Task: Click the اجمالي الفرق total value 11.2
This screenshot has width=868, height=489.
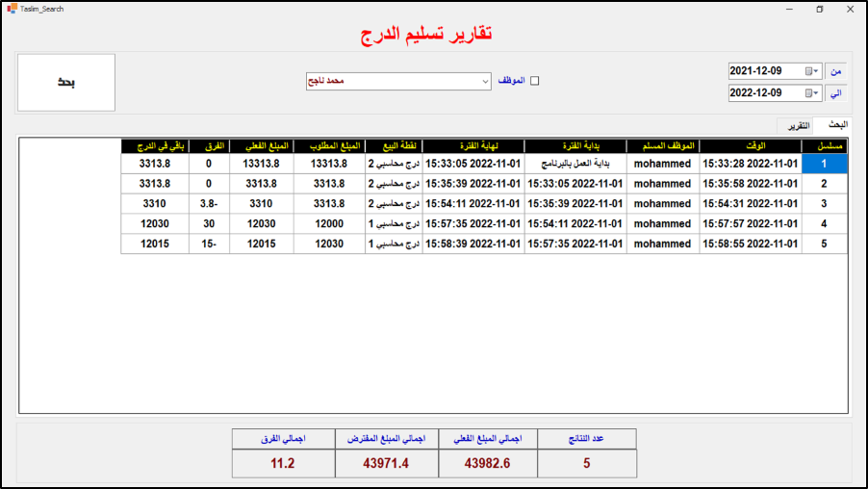Action: [282, 463]
